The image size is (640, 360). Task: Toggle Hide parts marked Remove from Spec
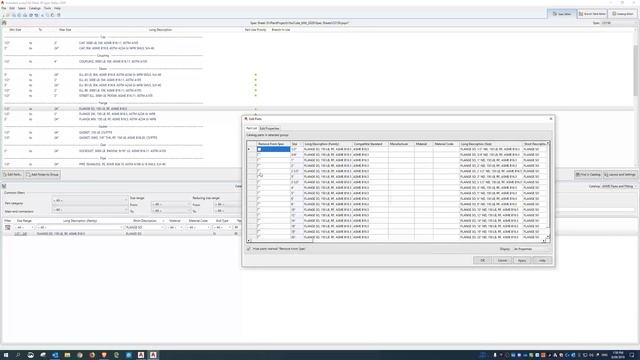(x=249, y=249)
